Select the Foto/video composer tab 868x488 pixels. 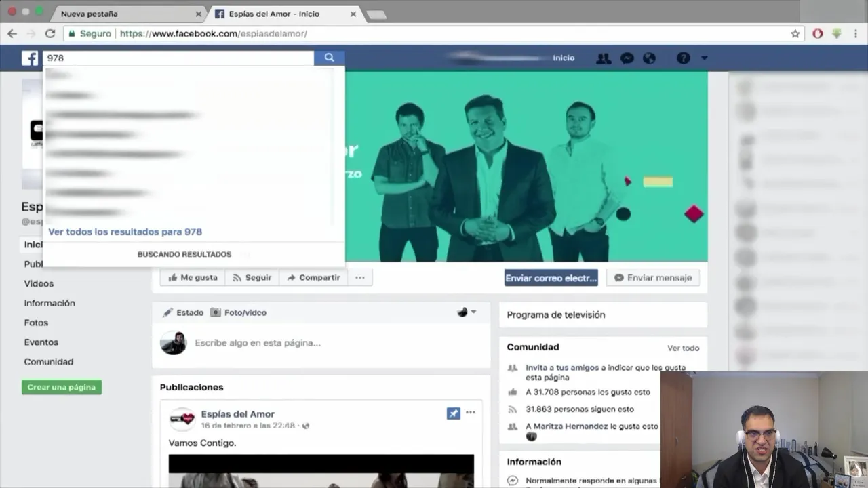238,312
